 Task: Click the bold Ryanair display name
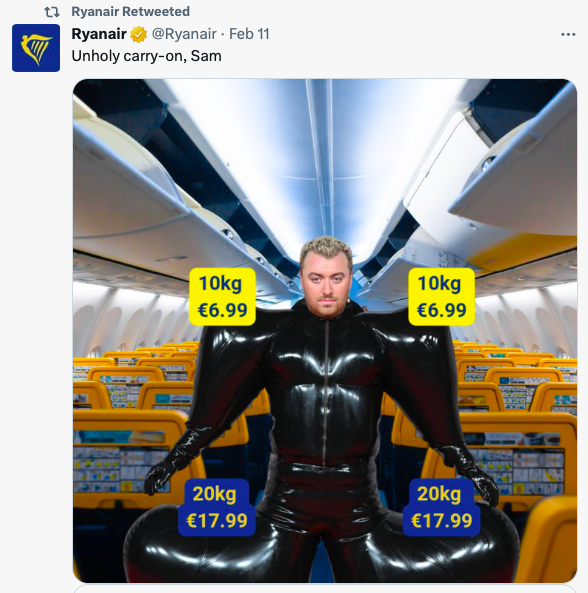click(99, 34)
